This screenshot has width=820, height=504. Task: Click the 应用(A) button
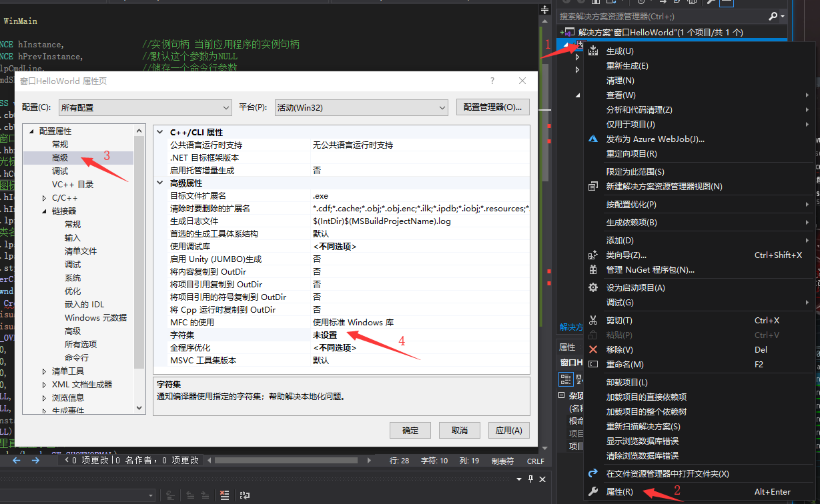coord(508,430)
